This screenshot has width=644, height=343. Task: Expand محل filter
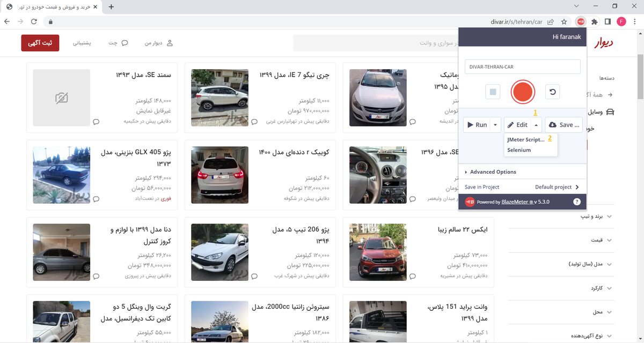point(561,312)
